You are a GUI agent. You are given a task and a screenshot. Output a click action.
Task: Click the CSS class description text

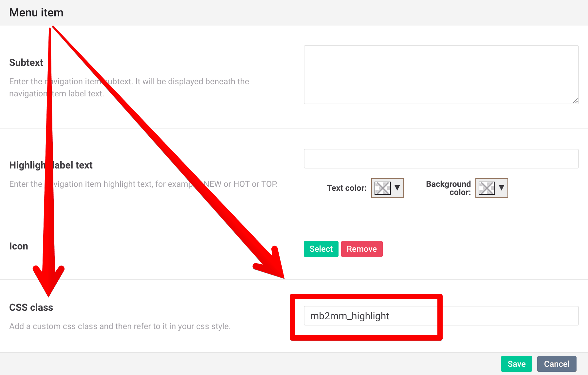pos(120,326)
